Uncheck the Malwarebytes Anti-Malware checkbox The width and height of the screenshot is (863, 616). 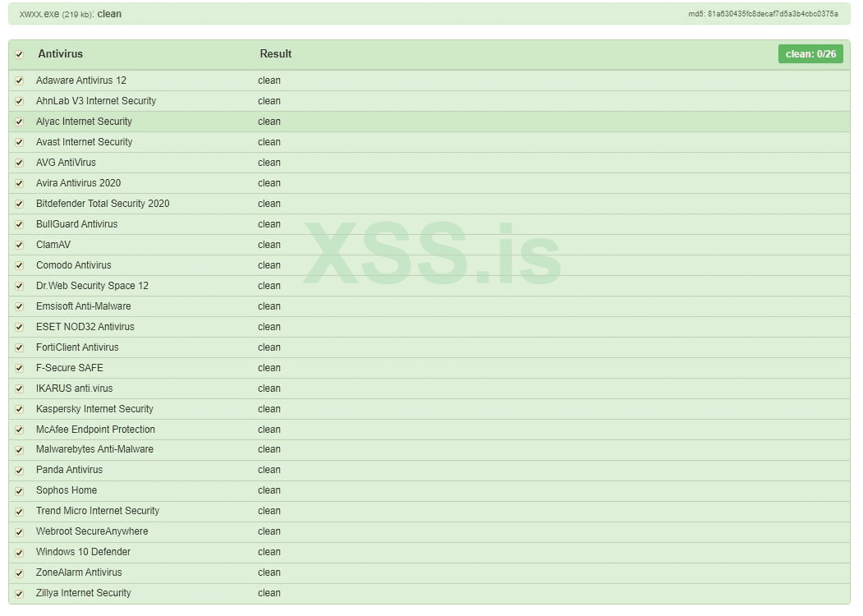(x=19, y=450)
